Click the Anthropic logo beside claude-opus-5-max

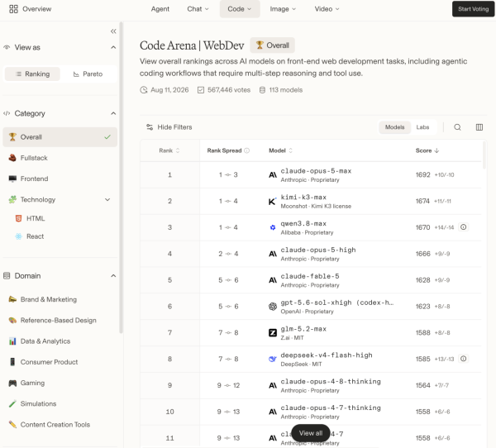(x=273, y=174)
